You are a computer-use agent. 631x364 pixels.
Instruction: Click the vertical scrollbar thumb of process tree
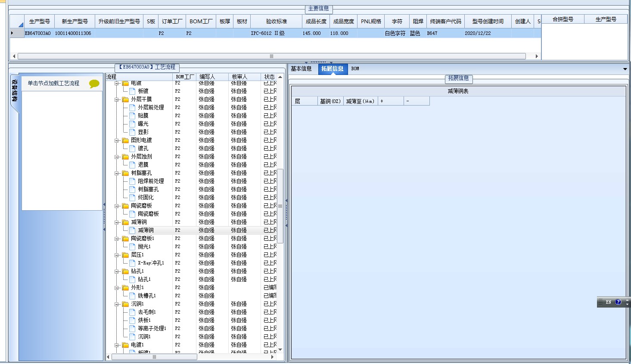pos(280,206)
